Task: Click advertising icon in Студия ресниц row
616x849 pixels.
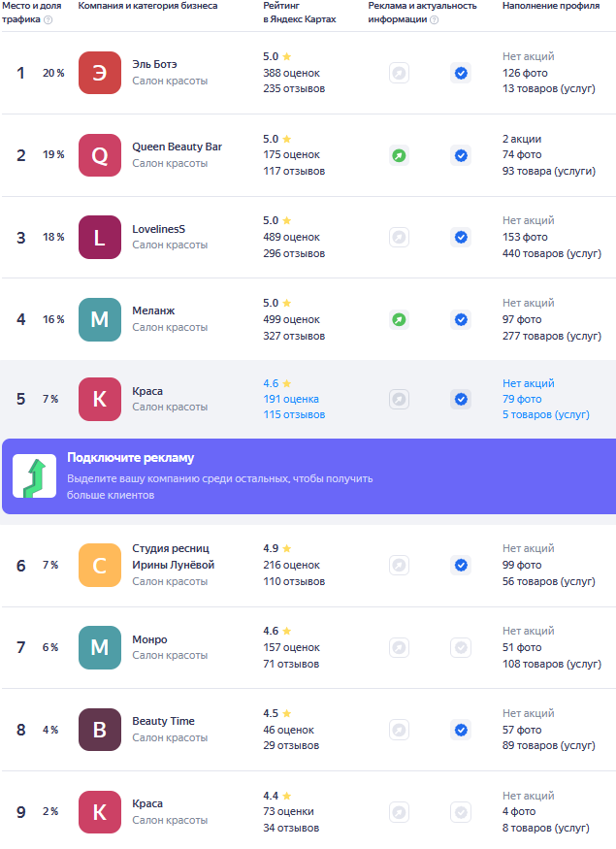Action: click(x=399, y=566)
